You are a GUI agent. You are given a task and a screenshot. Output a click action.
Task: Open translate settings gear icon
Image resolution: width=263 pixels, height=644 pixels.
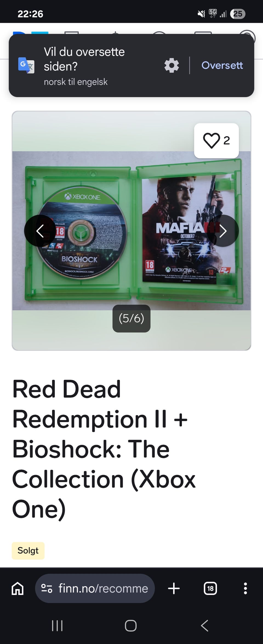(x=171, y=66)
